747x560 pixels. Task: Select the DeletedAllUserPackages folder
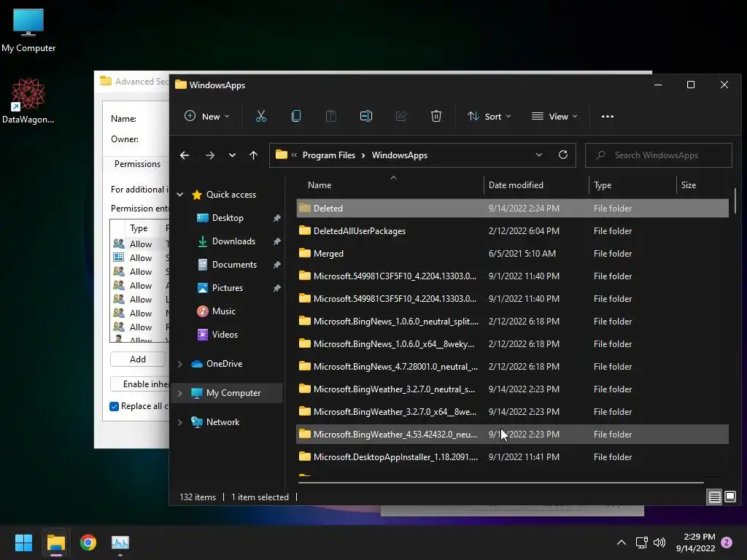coord(512,231)
